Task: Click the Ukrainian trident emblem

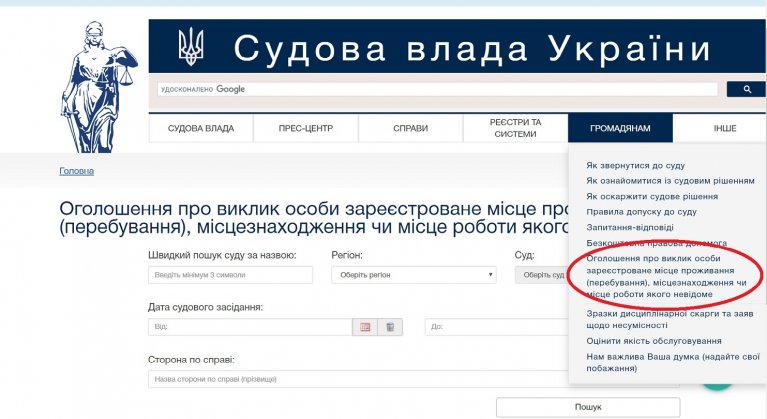Action: pyautogui.click(x=190, y=46)
